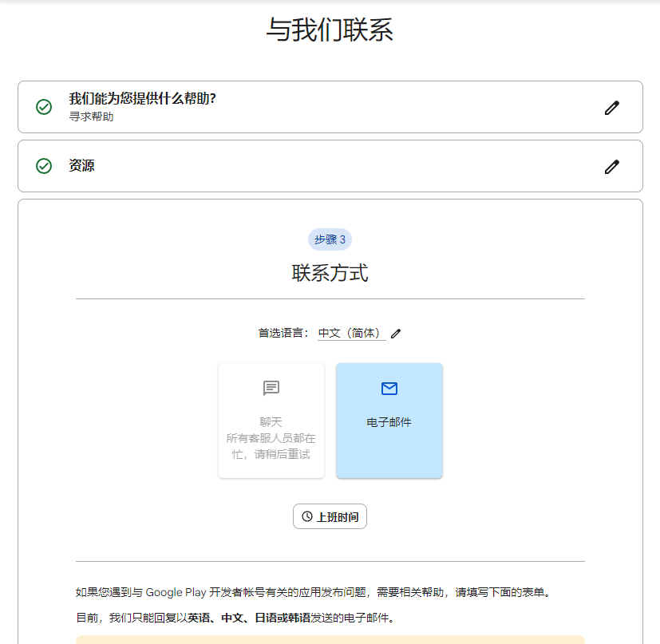The width and height of the screenshot is (660, 644).
Task: Click the 联系方式 heading
Action: coord(330,273)
